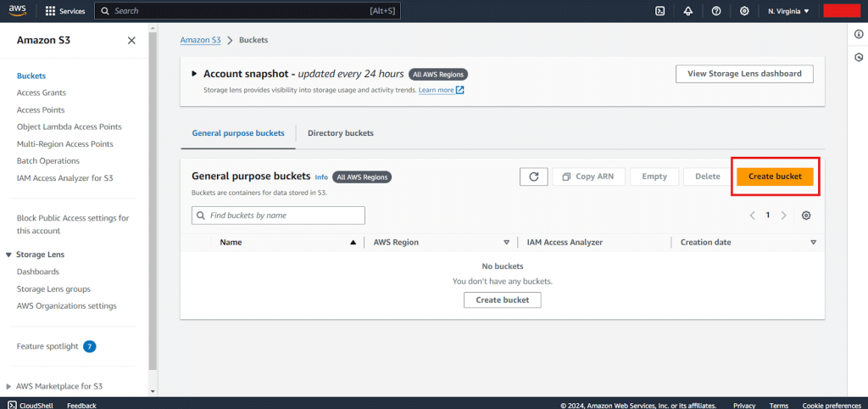Click Create bucket under No buckets message

tap(502, 300)
